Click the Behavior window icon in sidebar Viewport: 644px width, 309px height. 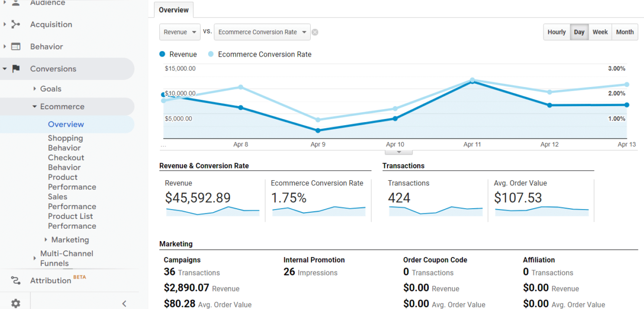coord(15,46)
